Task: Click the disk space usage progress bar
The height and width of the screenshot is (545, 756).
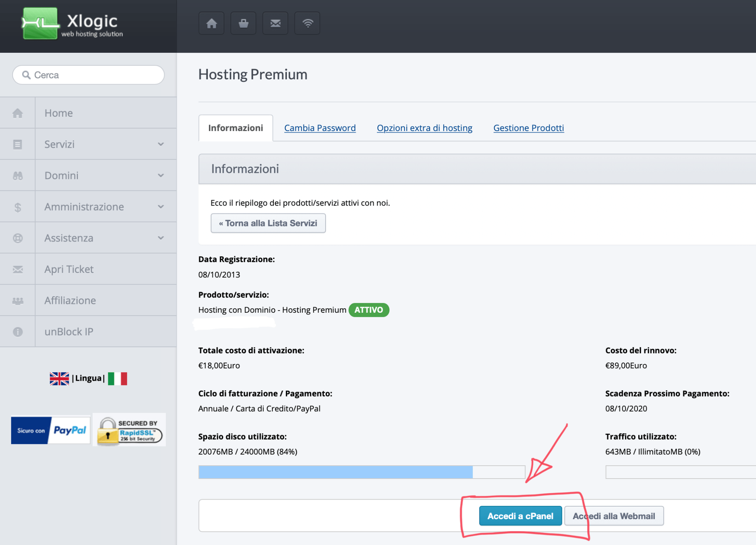Action: [x=362, y=472]
